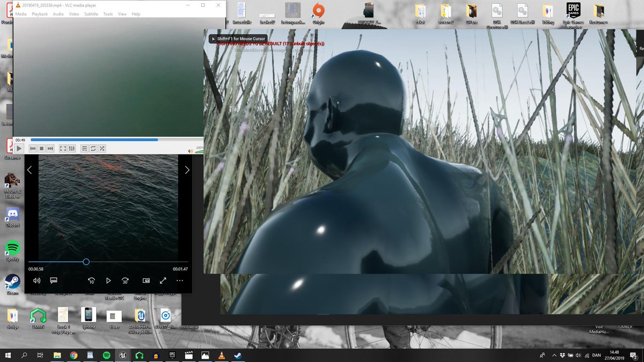Screen dimensions: 644x362
Task: Open the Steam desktop shortcut
Action: [12, 284]
